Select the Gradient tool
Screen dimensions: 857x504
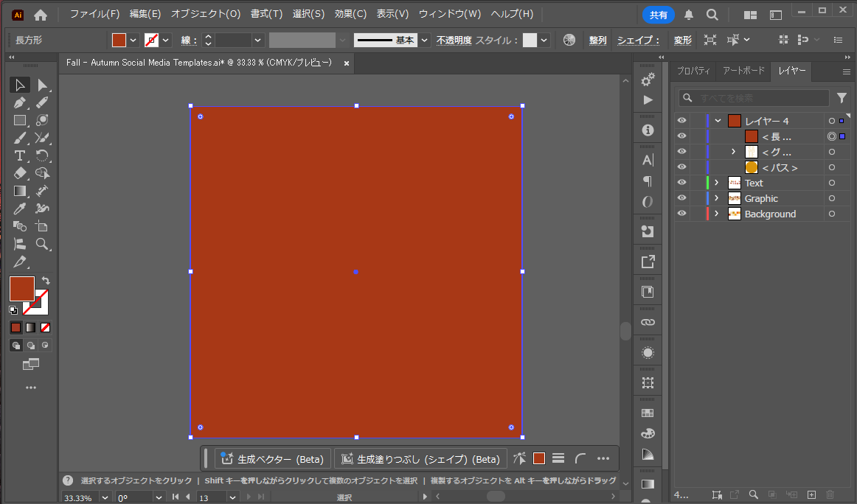(x=20, y=191)
